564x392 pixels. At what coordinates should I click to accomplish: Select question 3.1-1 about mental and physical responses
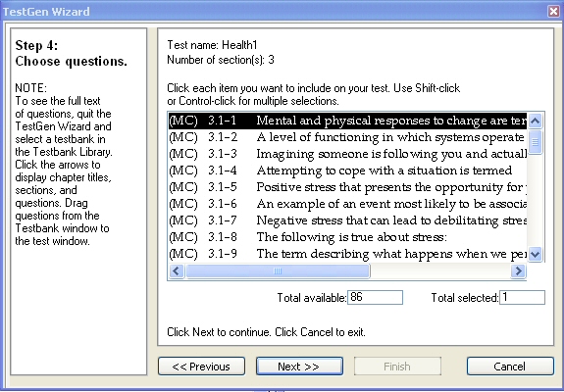point(348,121)
